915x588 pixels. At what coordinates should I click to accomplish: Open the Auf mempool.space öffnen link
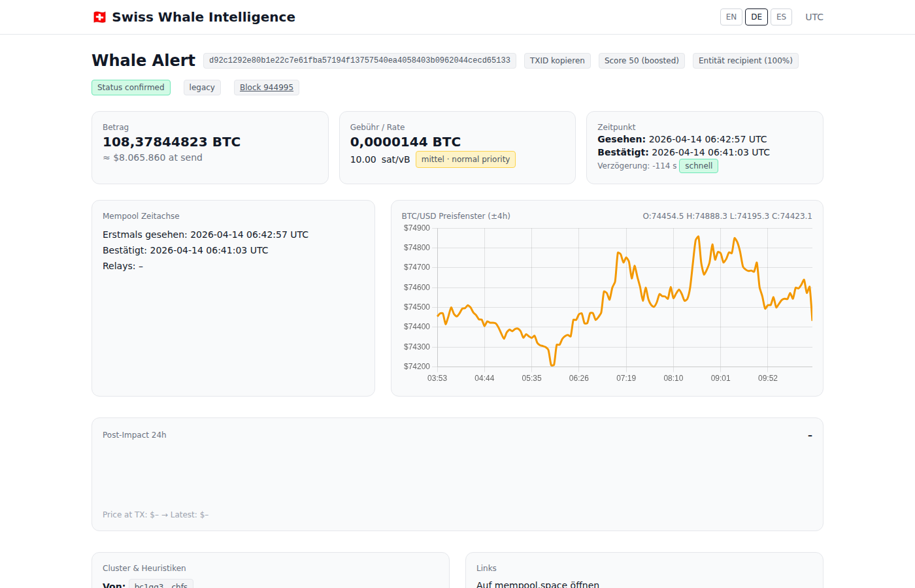point(538,585)
